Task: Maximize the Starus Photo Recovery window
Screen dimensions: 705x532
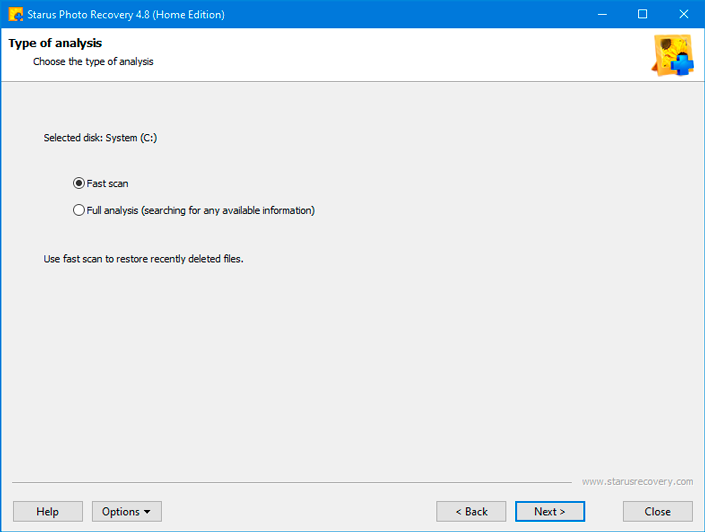Action: [643, 14]
